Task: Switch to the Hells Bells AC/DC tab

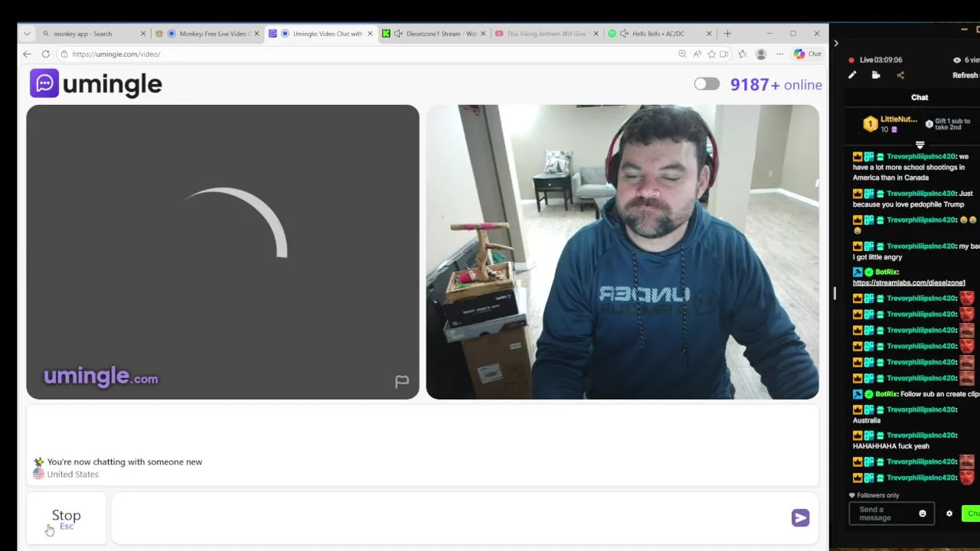Action: pos(660,34)
